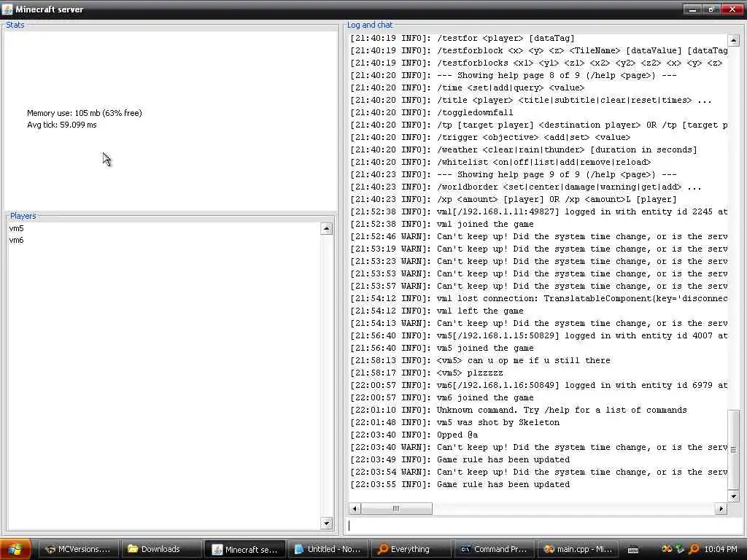The width and height of the screenshot is (747, 560).
Task: Restore down the Minecraft server window
Action: [x=712, y=9]
